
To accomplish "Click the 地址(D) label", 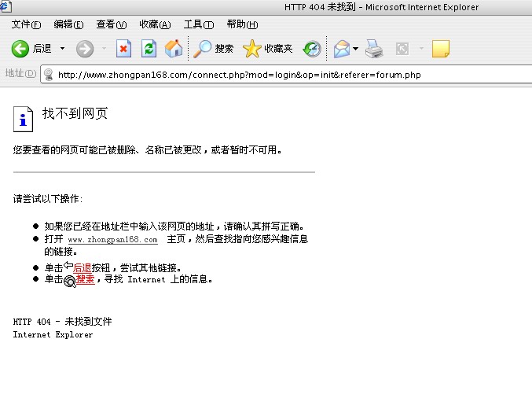I will [20, 73].
